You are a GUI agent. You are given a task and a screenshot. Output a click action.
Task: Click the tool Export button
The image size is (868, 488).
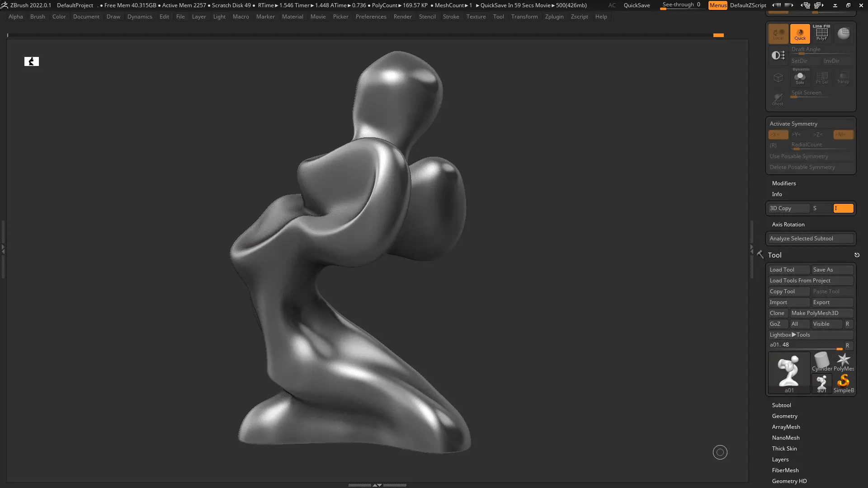click(x=832, y=302)
